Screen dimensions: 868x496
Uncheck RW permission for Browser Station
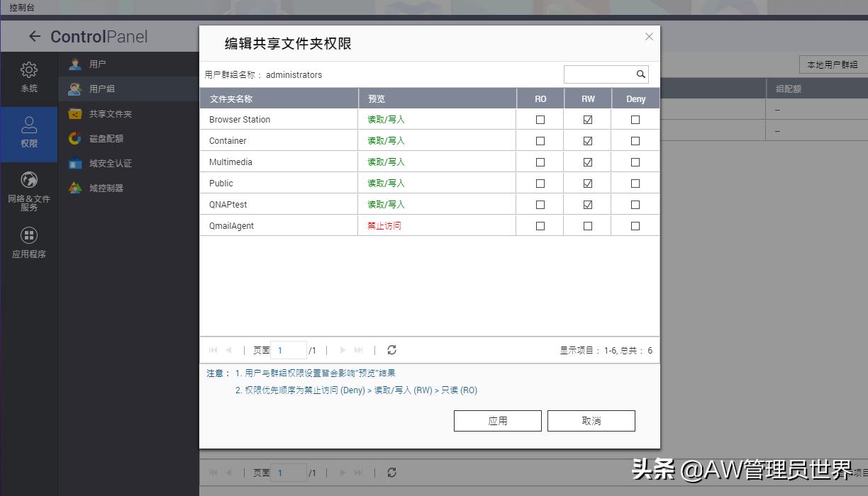(x=587, y=119)
